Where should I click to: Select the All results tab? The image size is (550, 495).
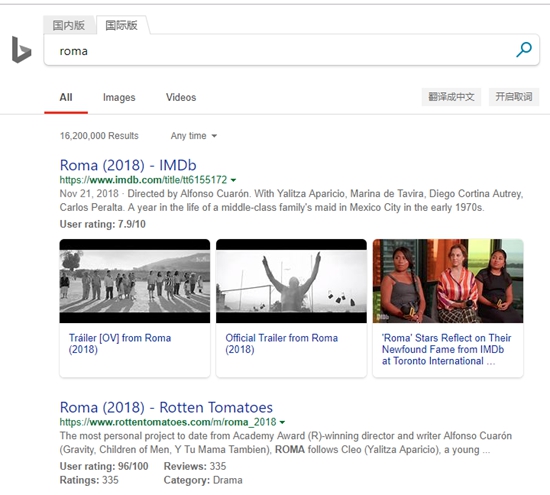pos(66,97)
